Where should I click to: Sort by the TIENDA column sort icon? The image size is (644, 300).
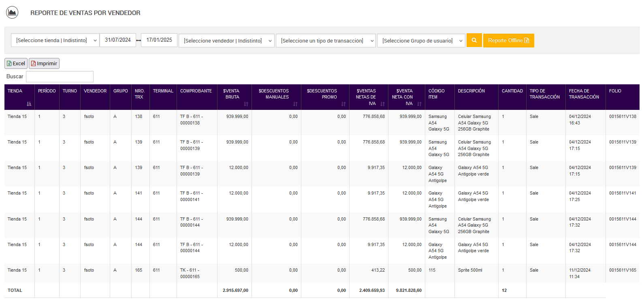coord(29,104)
